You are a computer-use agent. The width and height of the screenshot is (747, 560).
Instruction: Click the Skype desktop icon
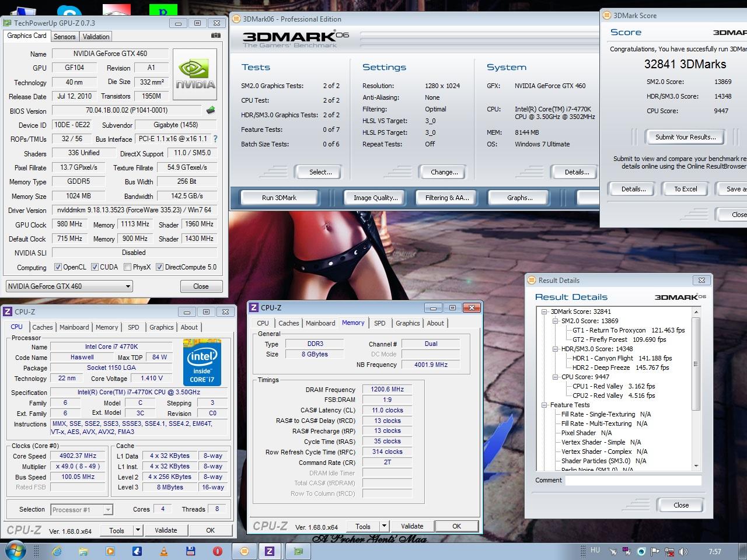(70, 10)
